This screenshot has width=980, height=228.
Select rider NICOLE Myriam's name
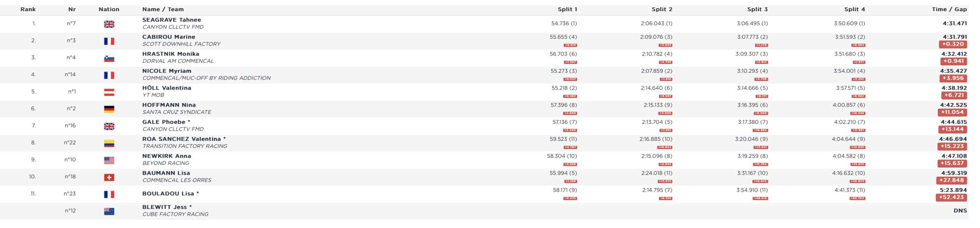tap(167, 71)
